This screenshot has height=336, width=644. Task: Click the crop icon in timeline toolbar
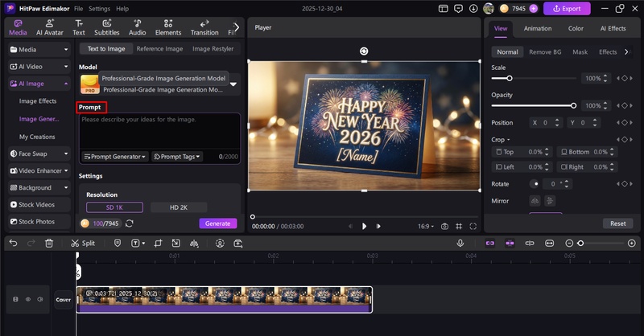coord(158,244)
